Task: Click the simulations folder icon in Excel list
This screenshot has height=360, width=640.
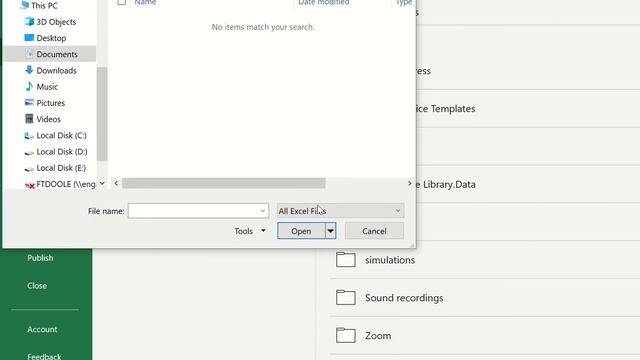Action: pyautogui.click(x=346, y=260)
